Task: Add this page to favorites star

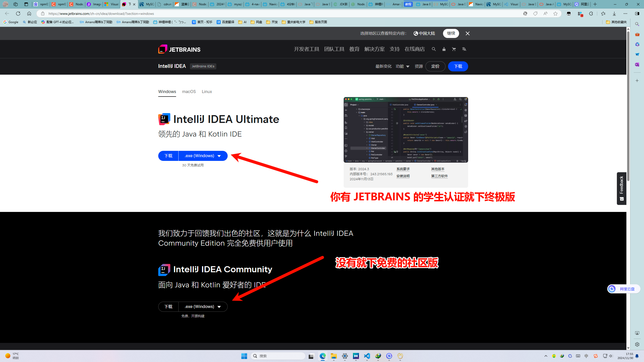Action: click(555, 14)
